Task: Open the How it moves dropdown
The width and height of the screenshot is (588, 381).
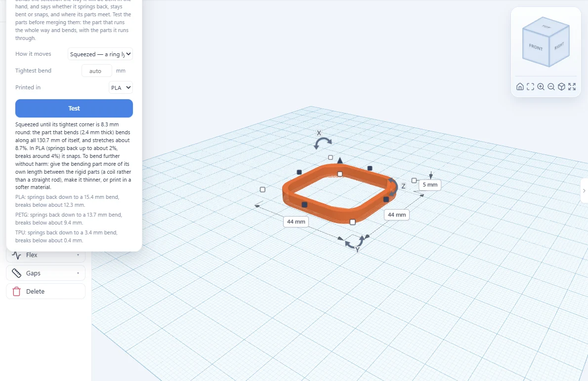Action: point(100,54)
